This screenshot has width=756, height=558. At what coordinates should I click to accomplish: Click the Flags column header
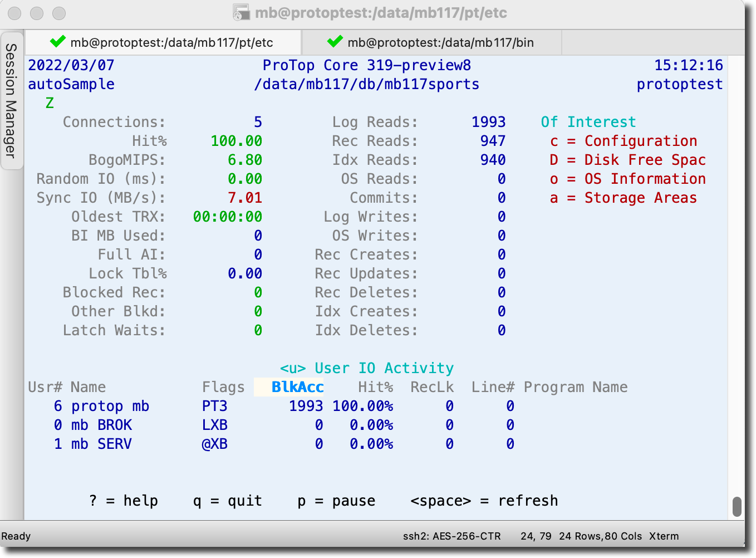tap(223, 388)
